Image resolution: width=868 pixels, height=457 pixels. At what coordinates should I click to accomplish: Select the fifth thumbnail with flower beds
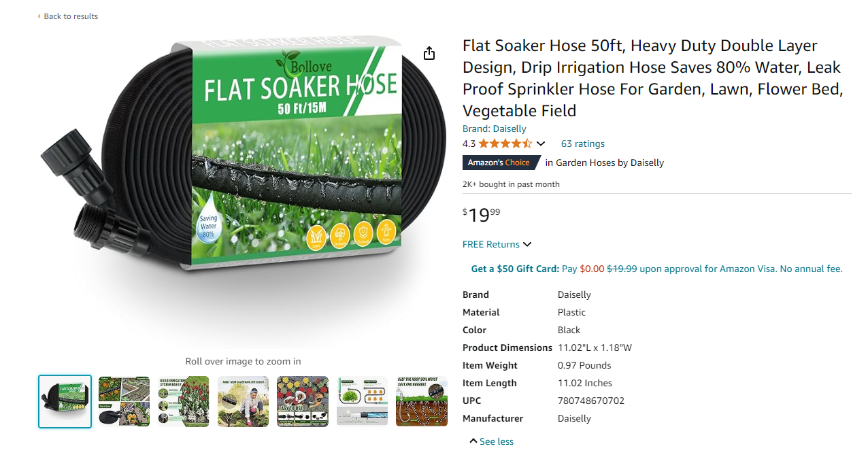coord(303,401)
